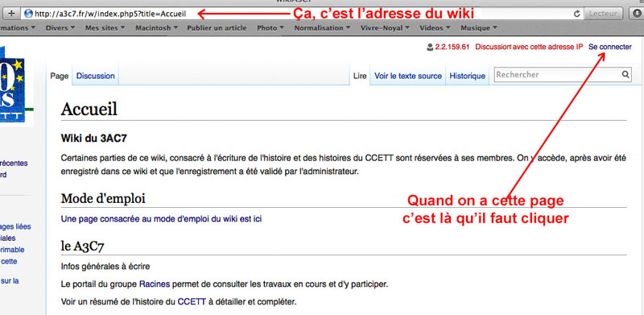The width and height of the screenshot is (644, 315).
Task: Click the globe site icon in address bar
Action: 28,14
